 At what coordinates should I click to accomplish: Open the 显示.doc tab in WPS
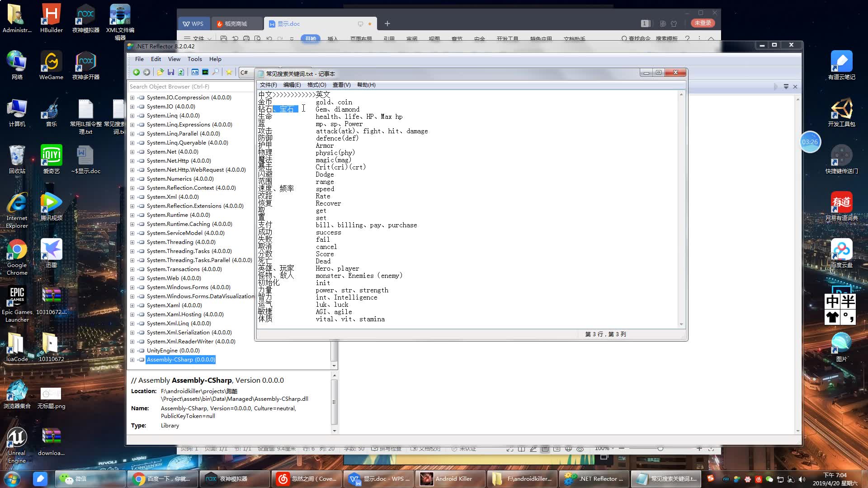click(288, 24)
